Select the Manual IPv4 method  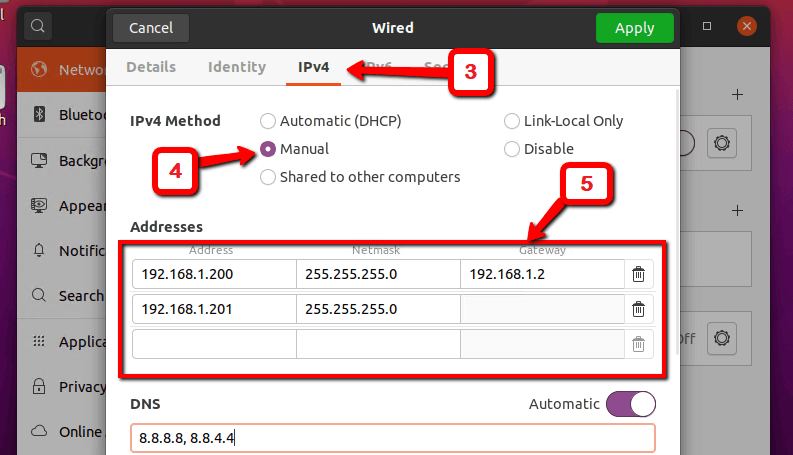(x=268, y=149)
